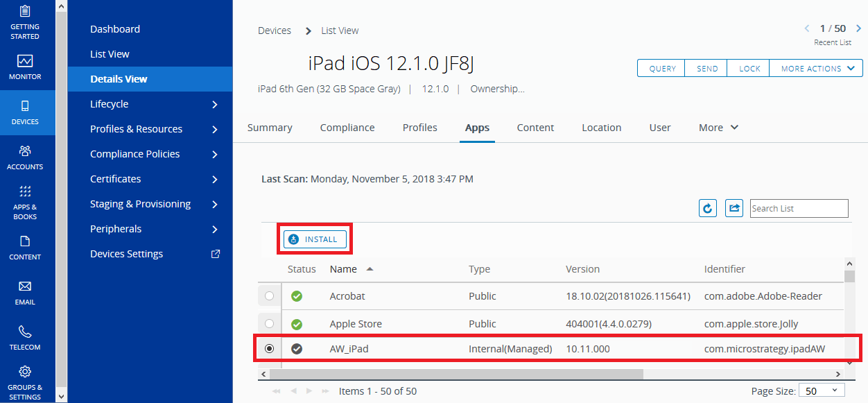Image resolution: width=868 pixels, height=403 pixels.
Task: Click the AW_iPad app name
Action: (349, 349)
